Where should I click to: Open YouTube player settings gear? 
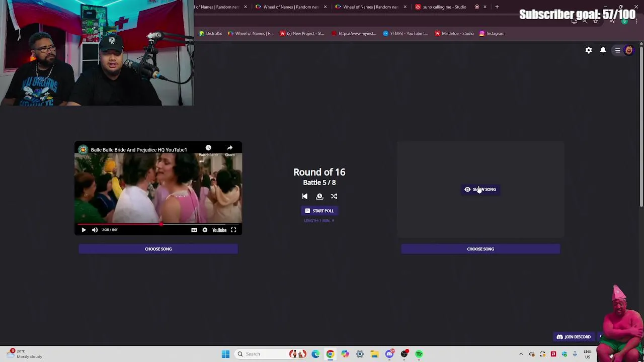pos(205,230)
